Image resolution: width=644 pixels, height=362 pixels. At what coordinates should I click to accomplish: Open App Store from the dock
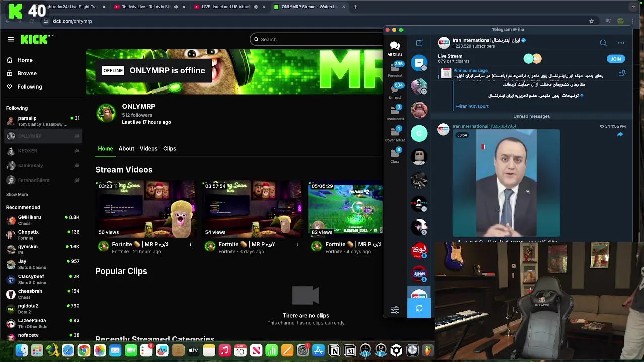tap(318, 350)
